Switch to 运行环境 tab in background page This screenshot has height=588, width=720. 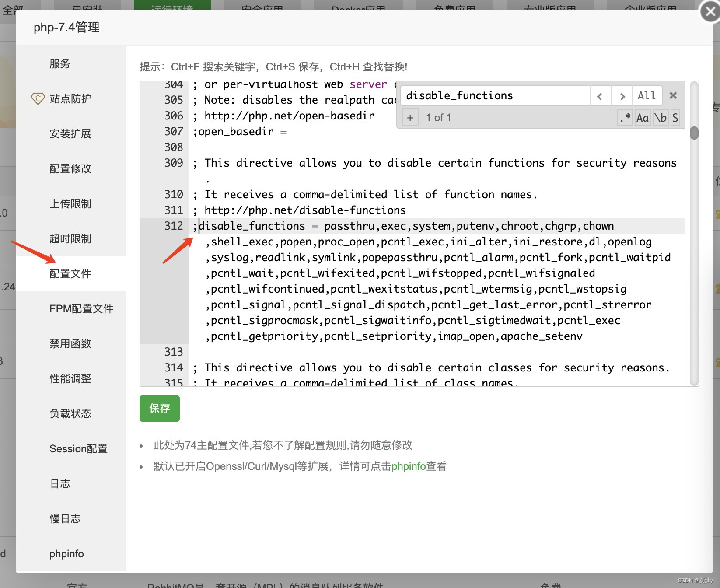pos(172,5)
